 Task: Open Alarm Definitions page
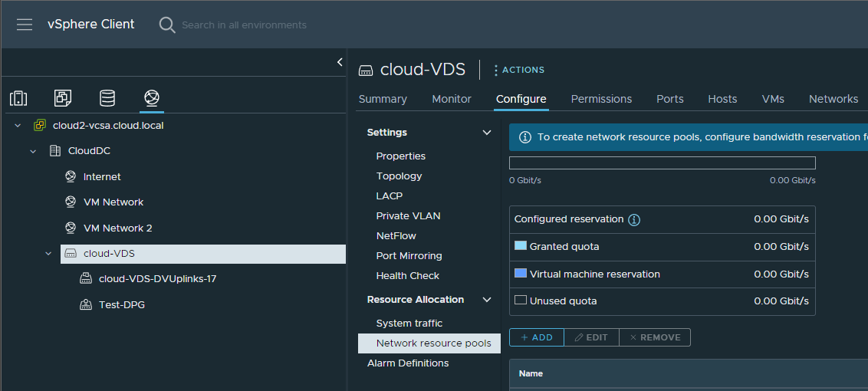(x=408, y=363)
